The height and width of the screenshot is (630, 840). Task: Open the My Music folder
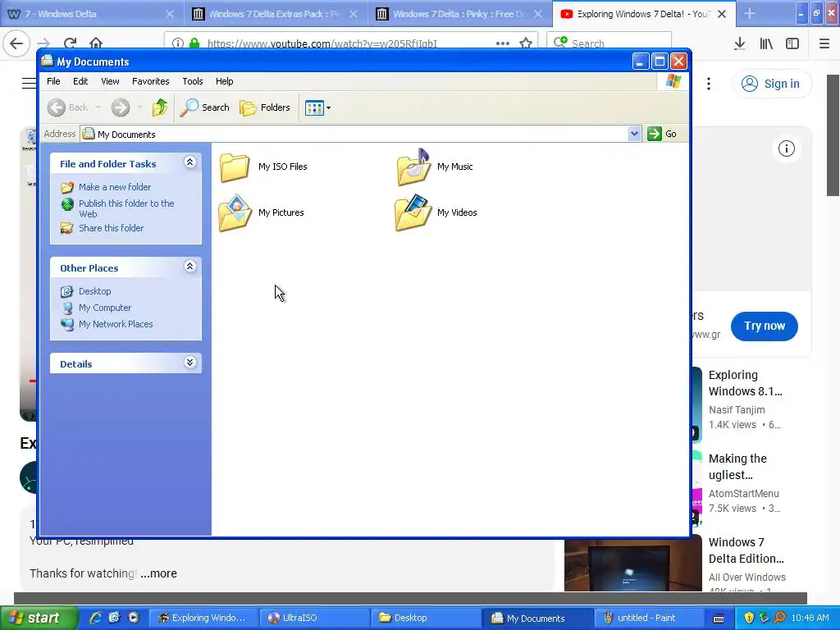point(435,167)
